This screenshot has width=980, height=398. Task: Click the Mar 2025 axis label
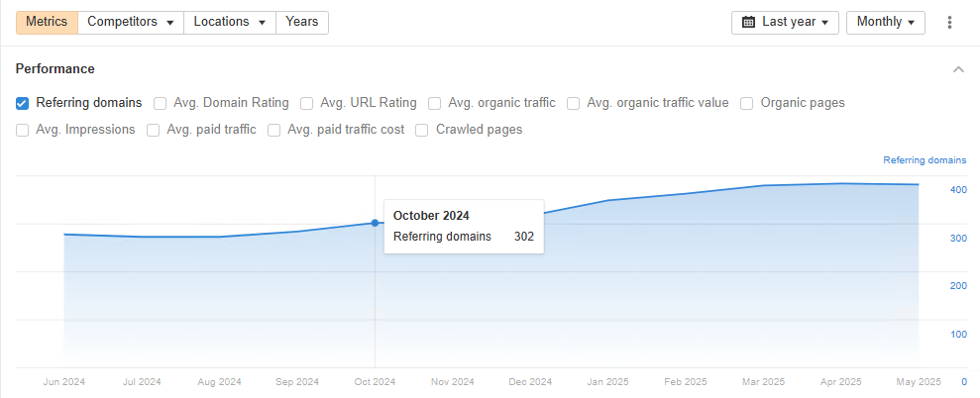tap(763, 382)
